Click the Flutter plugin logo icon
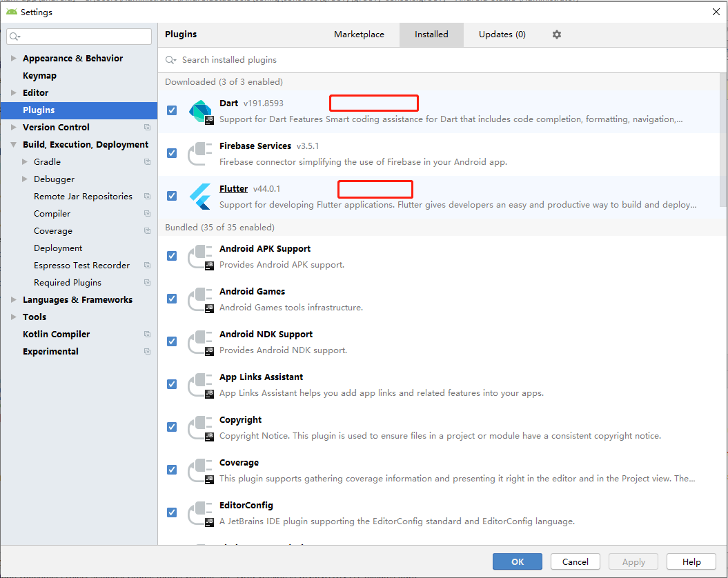Image resolution: width=728 pixels, height=578 pixels. pyautogui.click(x=200, y=197)
